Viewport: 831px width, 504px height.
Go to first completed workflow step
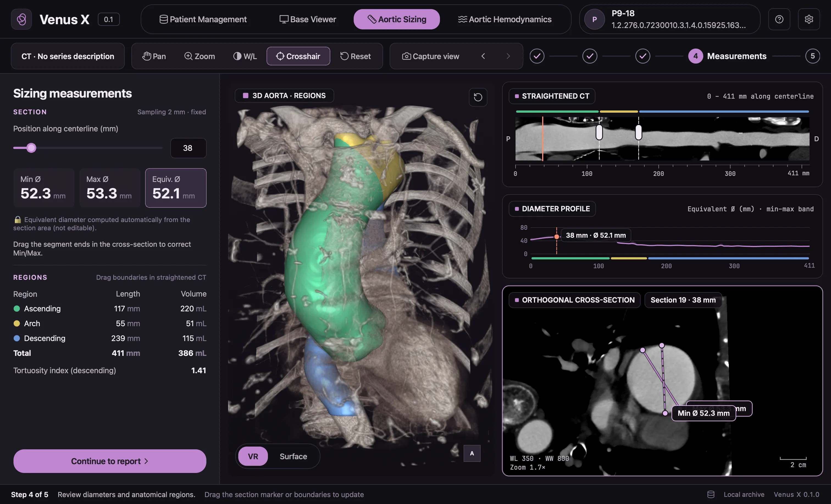click(x=537, y=56)
